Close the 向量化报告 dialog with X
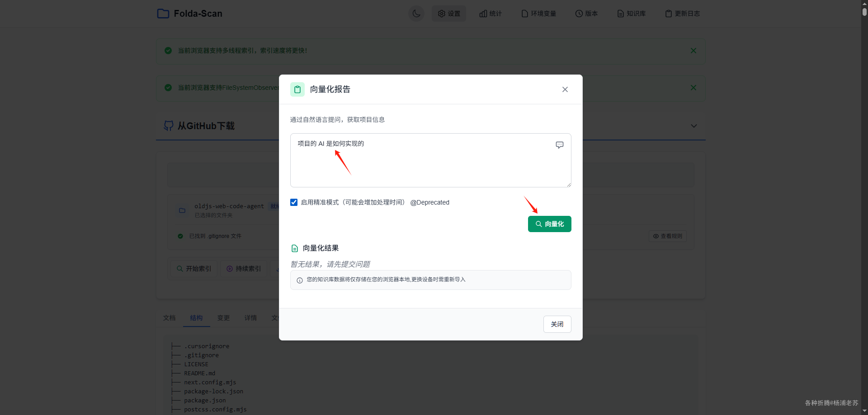 tap(565, 89)
